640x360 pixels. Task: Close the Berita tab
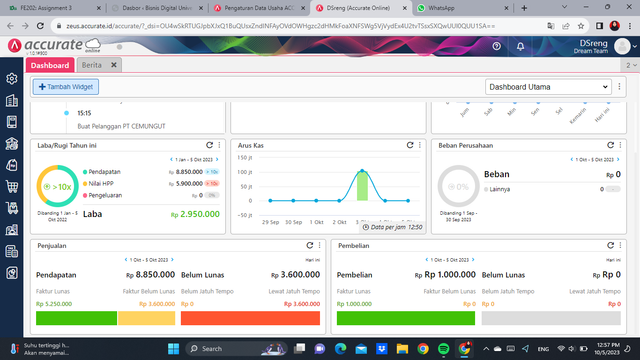click(x=114, y=65)
